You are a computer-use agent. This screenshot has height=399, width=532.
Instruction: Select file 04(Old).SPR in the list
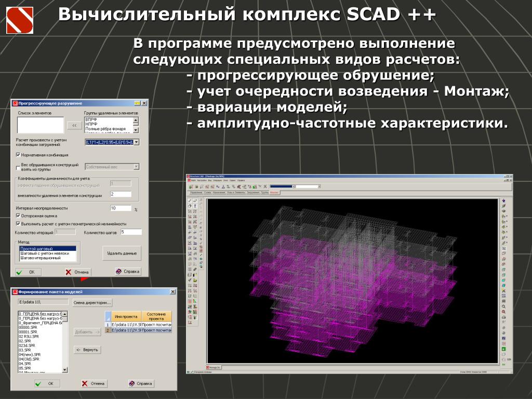click(41, 359)
